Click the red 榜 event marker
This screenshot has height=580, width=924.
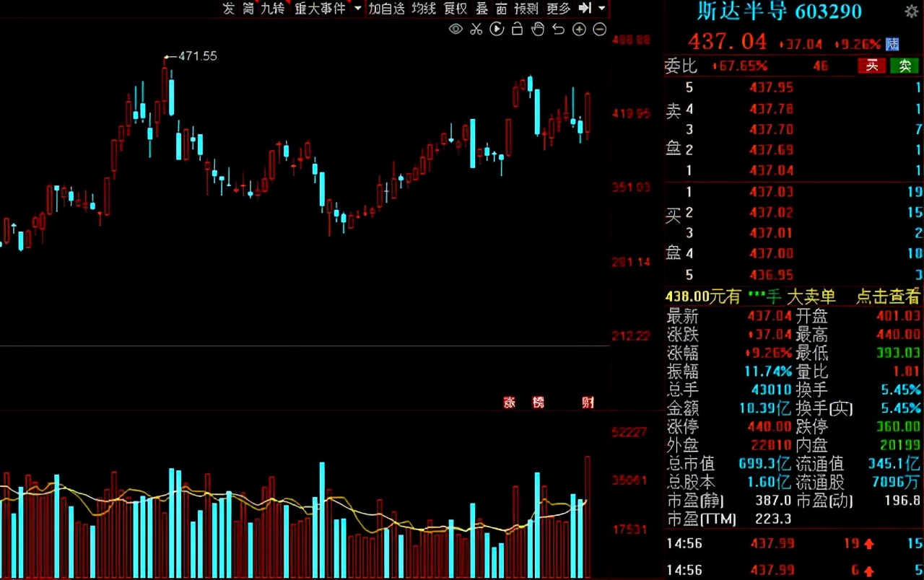538,403
